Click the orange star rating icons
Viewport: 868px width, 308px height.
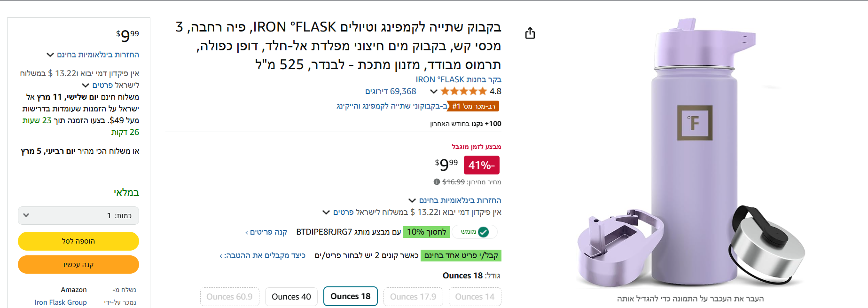[x=463, y=91]
